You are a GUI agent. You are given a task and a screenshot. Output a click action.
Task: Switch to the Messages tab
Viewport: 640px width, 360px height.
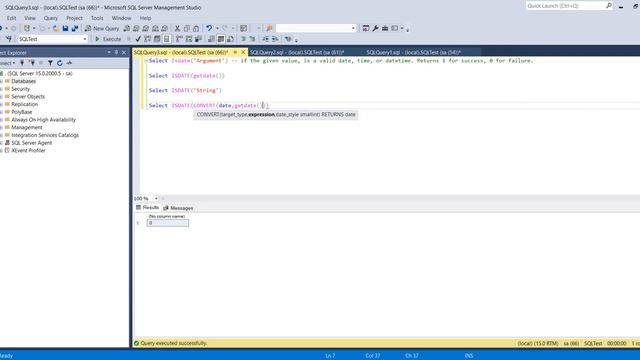pos(178,208)
